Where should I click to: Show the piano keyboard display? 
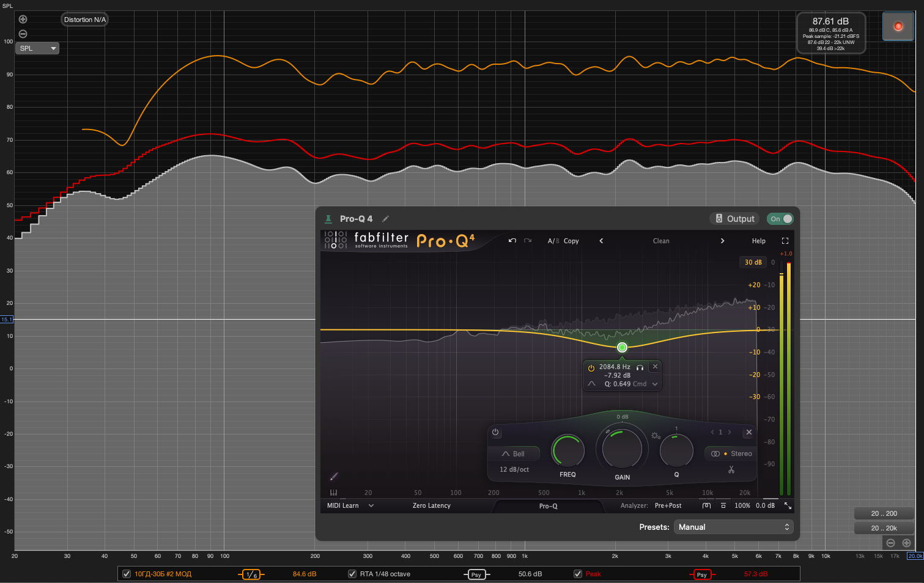coord(333,493)
